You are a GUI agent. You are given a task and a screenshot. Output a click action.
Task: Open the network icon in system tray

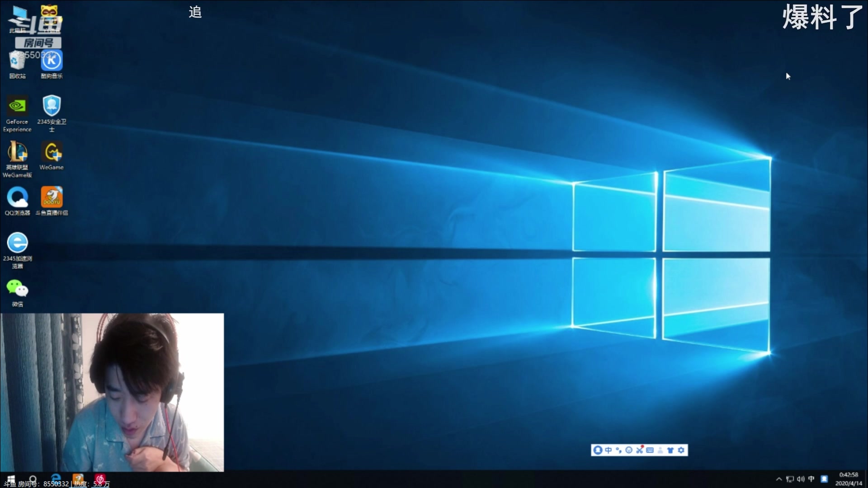tap(790, 479)
